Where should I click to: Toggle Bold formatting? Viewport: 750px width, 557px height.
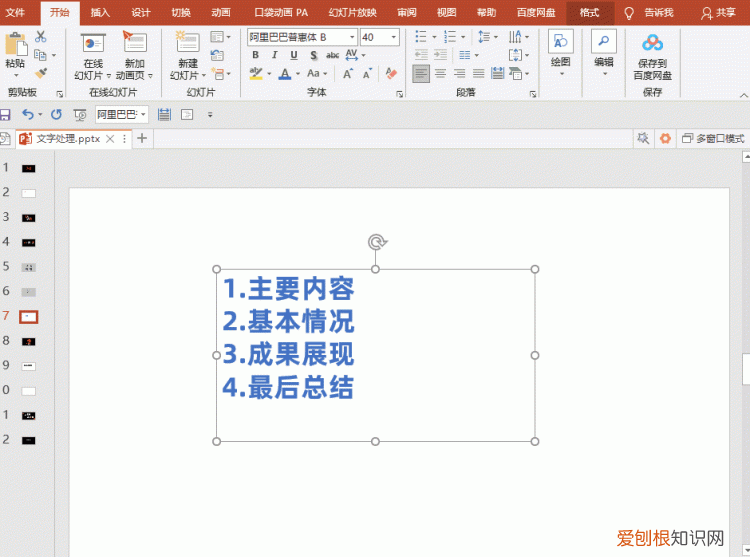[x=255, y=55]
